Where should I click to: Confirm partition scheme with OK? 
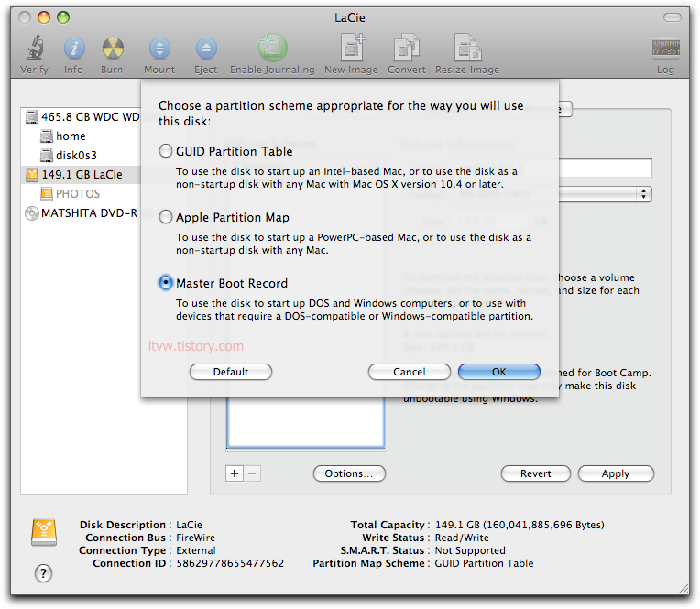tap(499, 372)
